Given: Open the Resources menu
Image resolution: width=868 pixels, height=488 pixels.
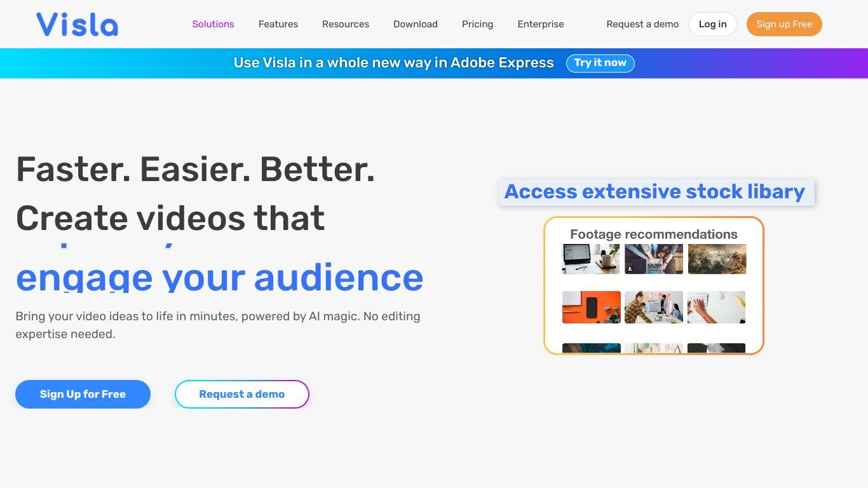Looking at the screenshot, I should tap(345, 24).
